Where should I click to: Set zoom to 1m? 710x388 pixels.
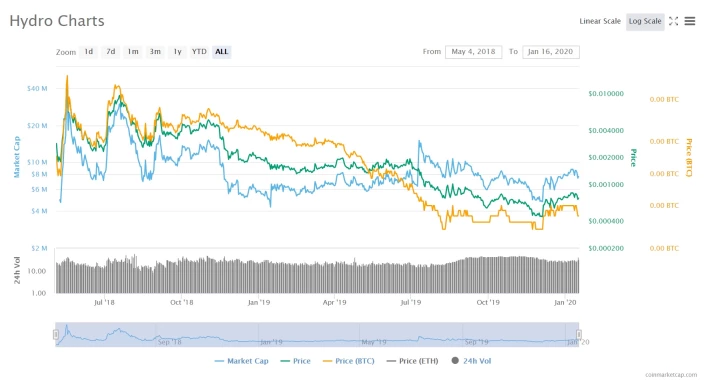click(133, 52)
